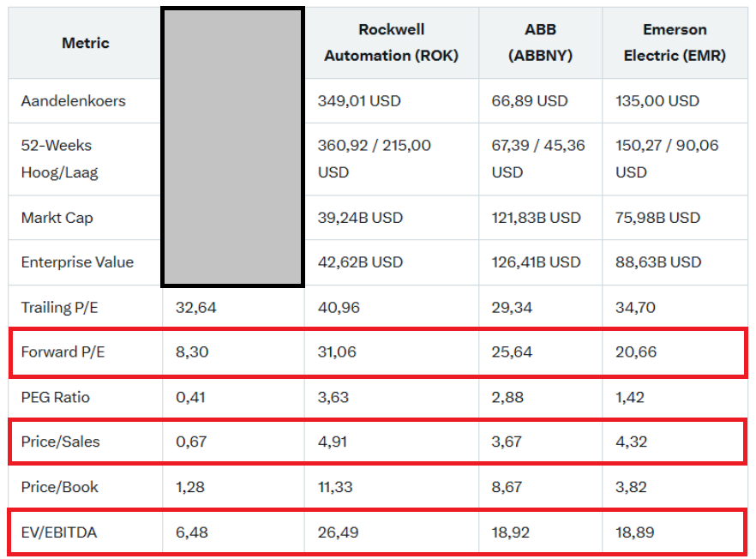Select the Aandelenkoers row label
Viewport: 756px width, 559px height.
(73, 101)
